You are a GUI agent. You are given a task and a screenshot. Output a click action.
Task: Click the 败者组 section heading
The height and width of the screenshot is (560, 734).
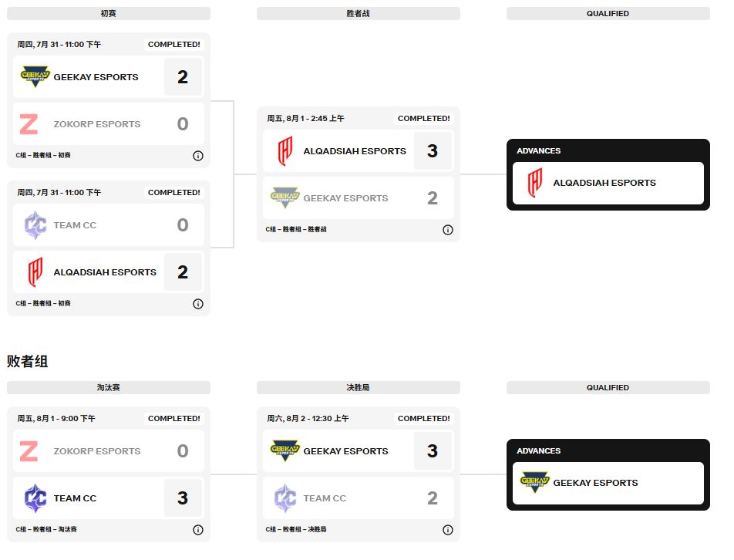click(x=28, y=361)
